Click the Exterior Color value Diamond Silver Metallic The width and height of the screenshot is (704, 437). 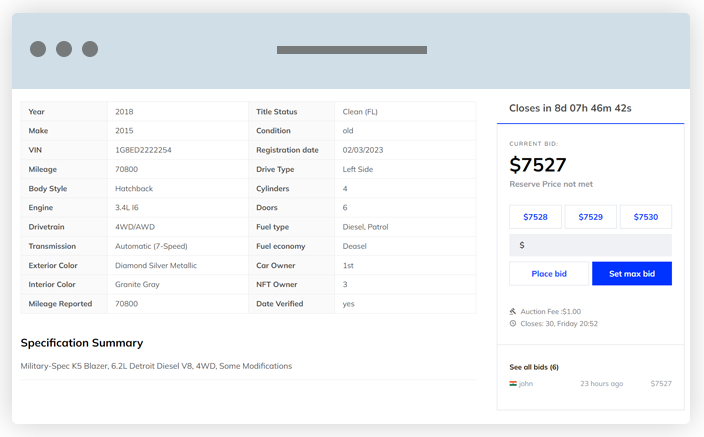coord(156,265)
